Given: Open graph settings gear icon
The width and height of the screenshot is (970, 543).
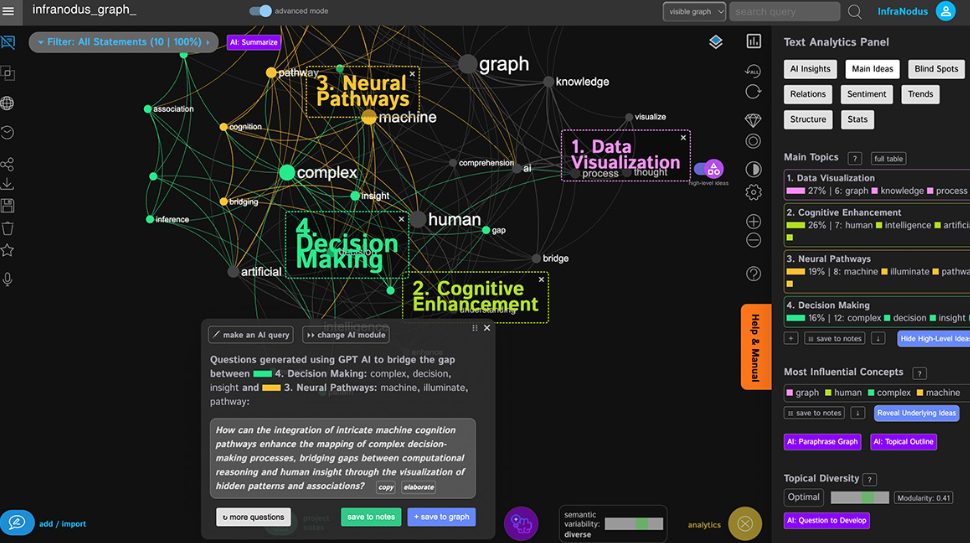Looking at the screenshot, I should pos(753,192).
